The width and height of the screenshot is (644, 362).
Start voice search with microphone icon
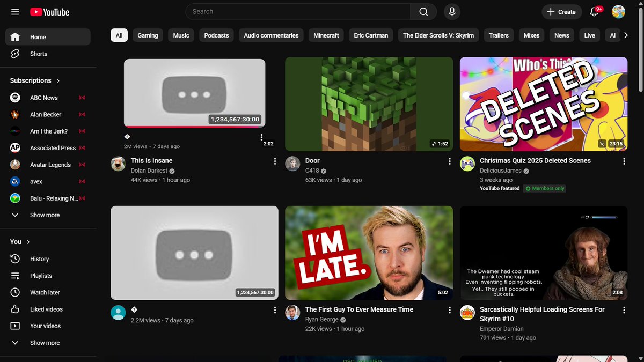[452, 12]
